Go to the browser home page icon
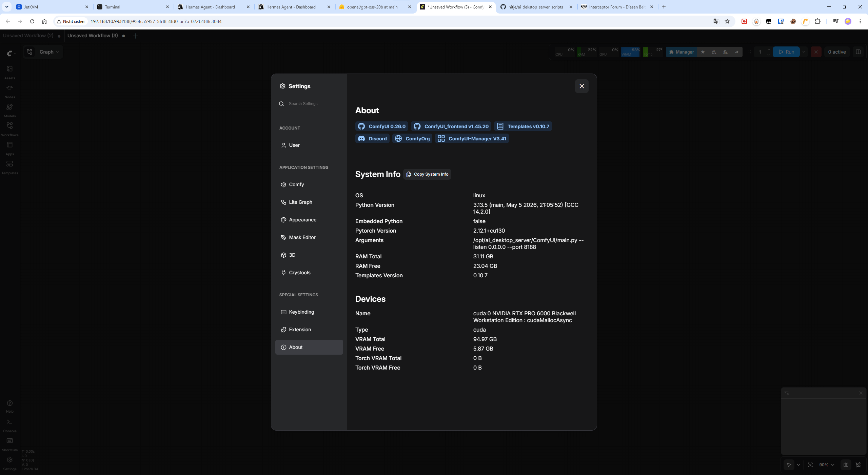Image resolution: width=868 pixels, height=475 pixels. (44, 21)
